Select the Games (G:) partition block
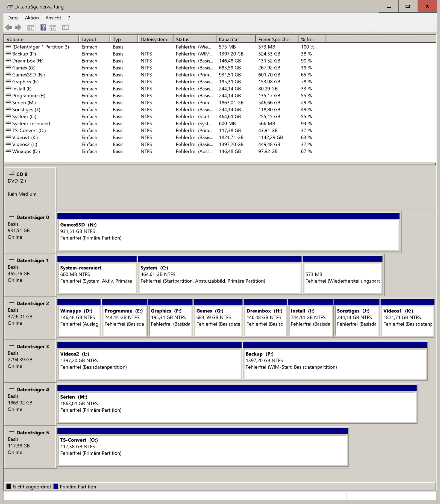Viewport: 440px width, 504px height. 218,318
